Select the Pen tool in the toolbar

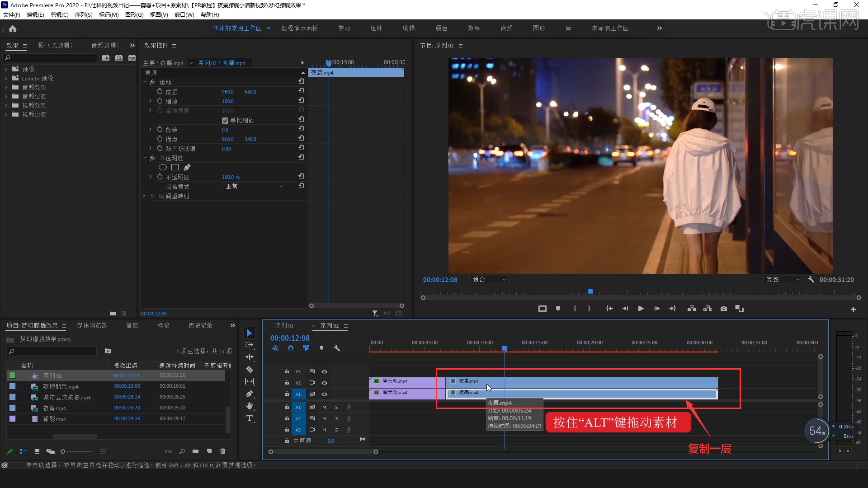pyautogui.click(x=250, y=394)
